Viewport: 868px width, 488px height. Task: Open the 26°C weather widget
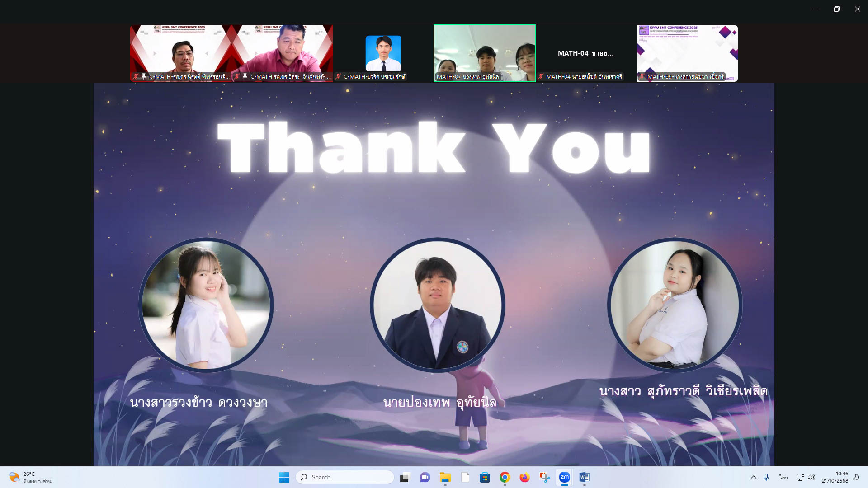30,477
